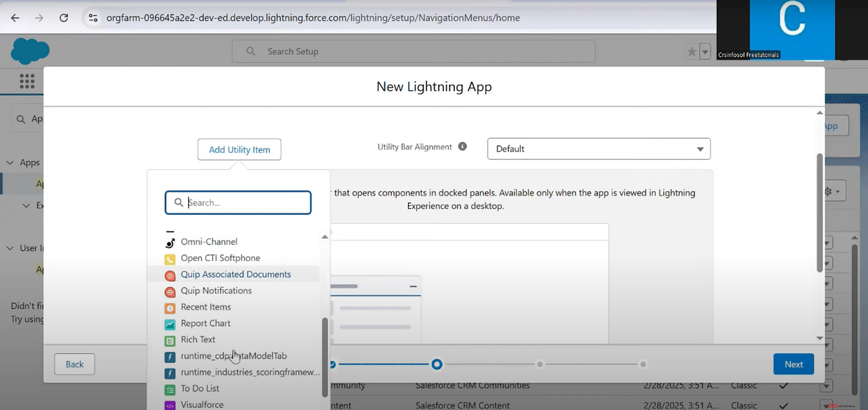Collapse the Apps section in sidebar
868x410 pixels.
[x=11, y=163]
